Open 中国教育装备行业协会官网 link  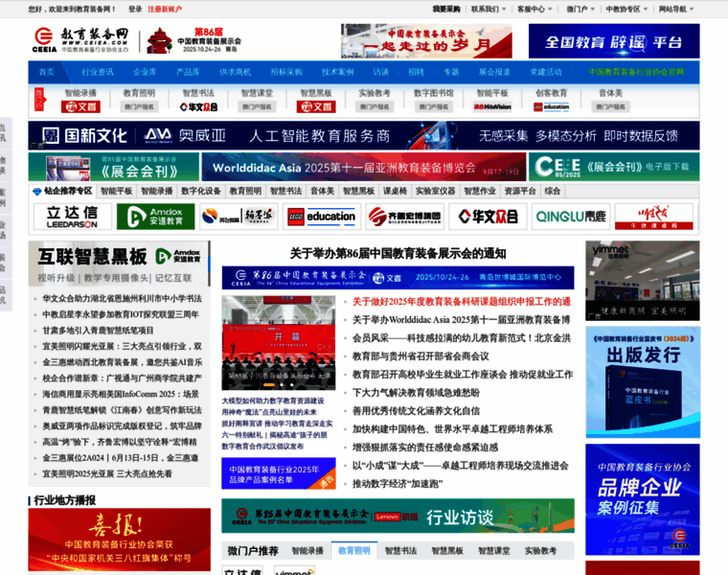point(636,72)
